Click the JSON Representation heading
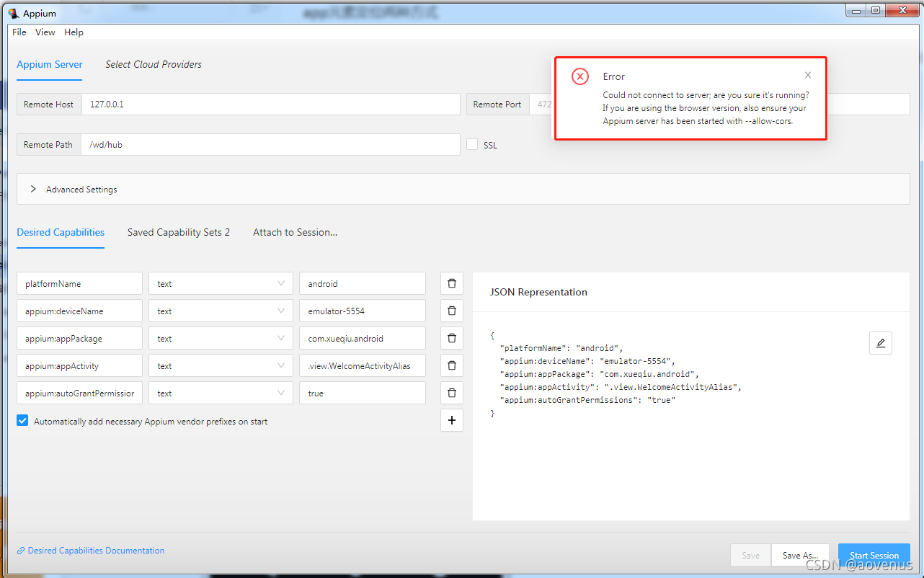924x578 pixels. point(538,292)
